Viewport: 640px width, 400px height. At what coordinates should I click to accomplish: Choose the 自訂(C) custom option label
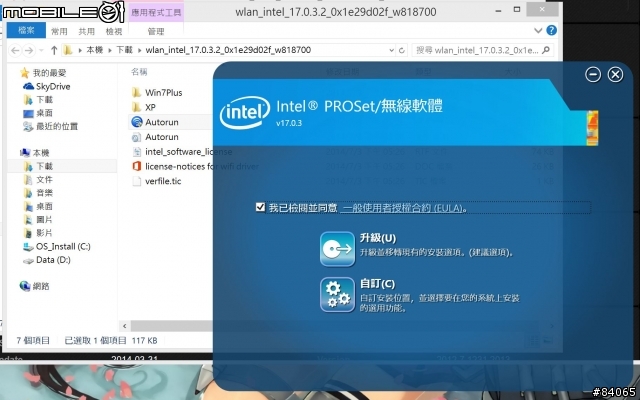pos(377,284)
